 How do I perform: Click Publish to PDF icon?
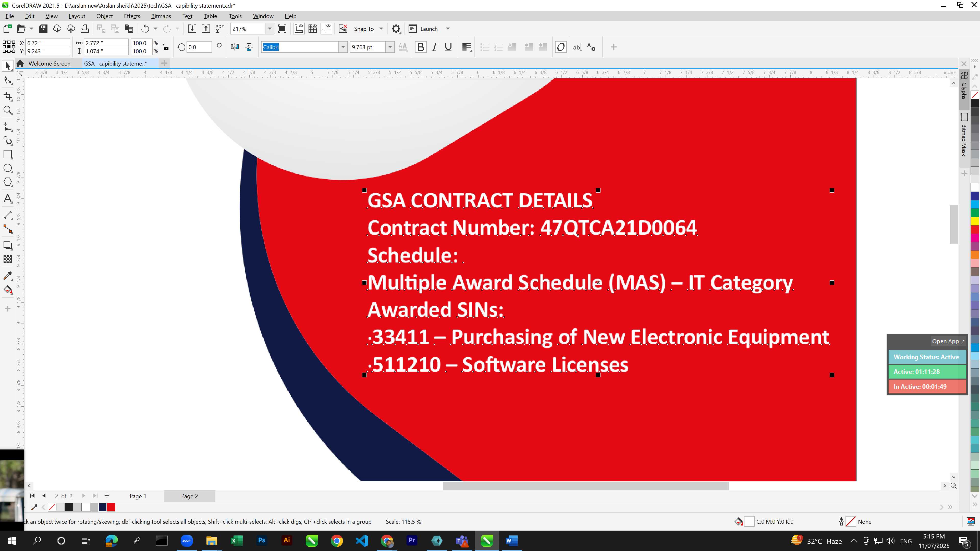[x=219, y=29]
